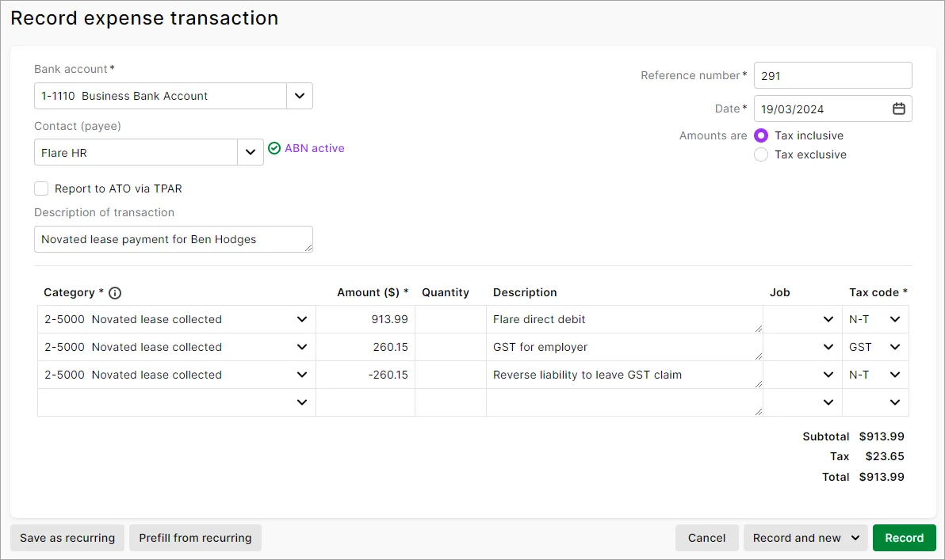Click the Reference number field with 291

pyautogui.click(x=833, y=76)
